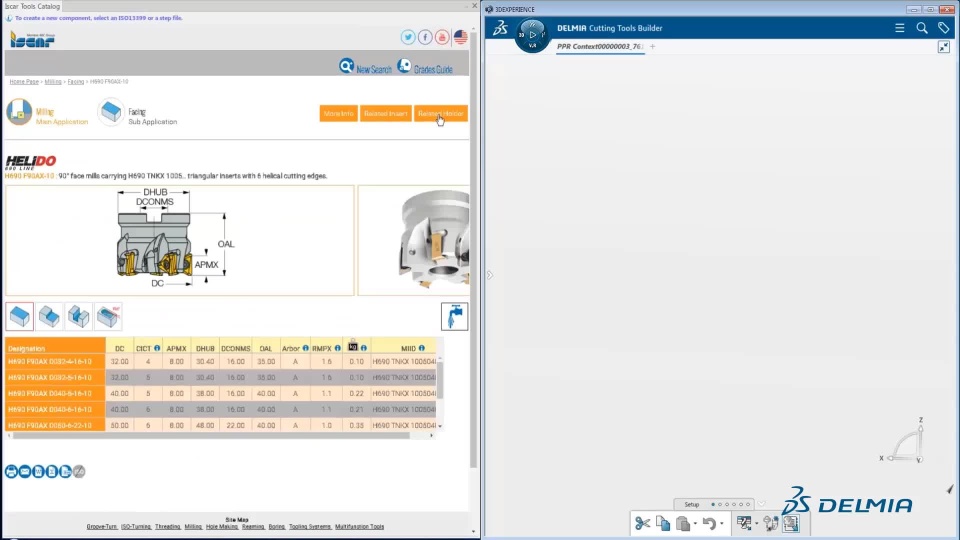This screenshot has height=540, width=960.
Task: Click the coolant faucet icon
Action: click(x=454, y=317)
